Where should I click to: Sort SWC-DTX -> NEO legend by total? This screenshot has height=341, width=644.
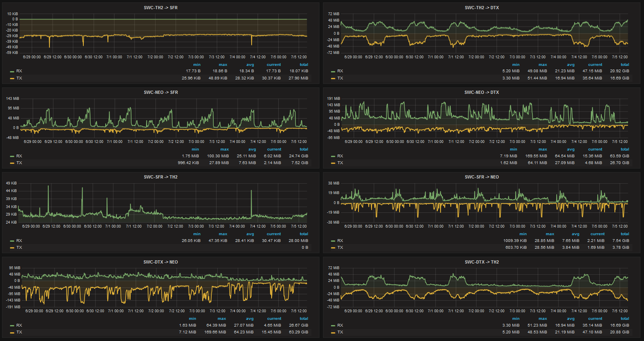(x=304, y=319)
